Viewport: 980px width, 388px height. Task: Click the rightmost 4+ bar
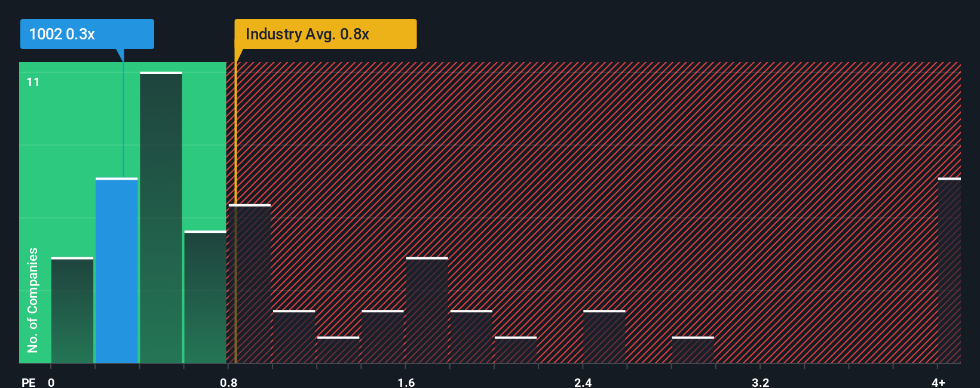click(x=950, y=270)
